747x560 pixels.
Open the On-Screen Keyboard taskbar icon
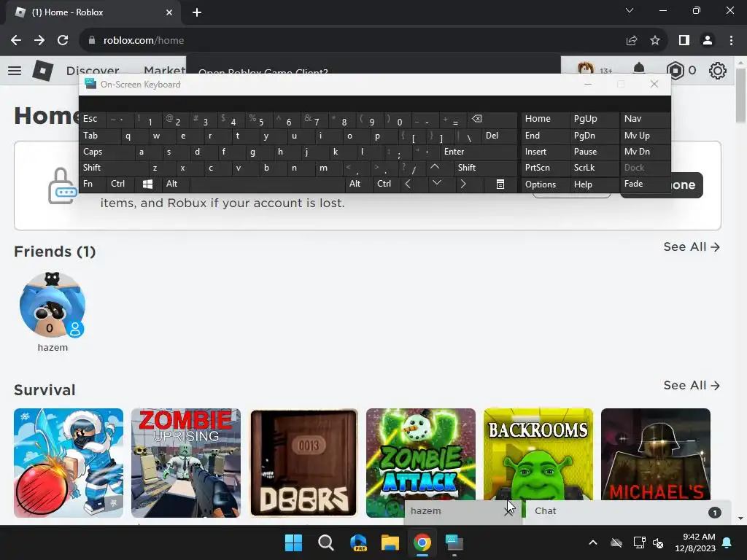pos(454,542)
